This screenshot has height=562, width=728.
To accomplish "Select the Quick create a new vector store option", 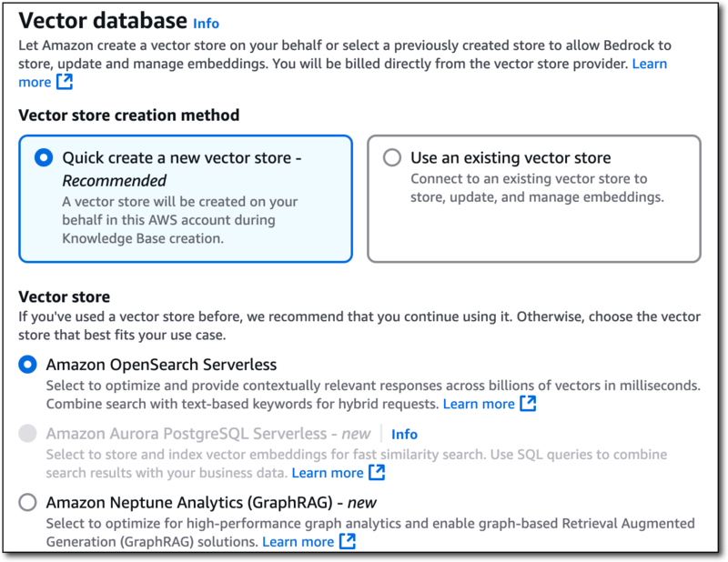I will pyautogui.click(x=42, y=157).
